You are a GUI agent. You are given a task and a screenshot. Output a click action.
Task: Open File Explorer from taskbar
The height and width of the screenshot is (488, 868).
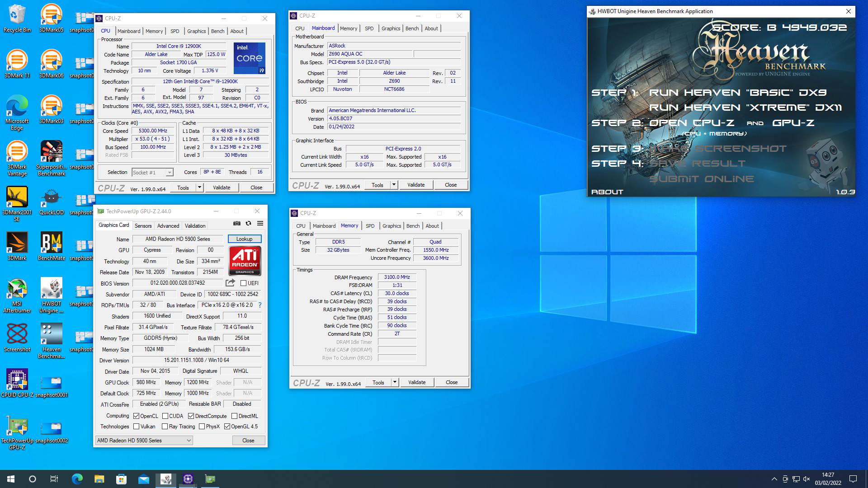[x=99, y=479]
